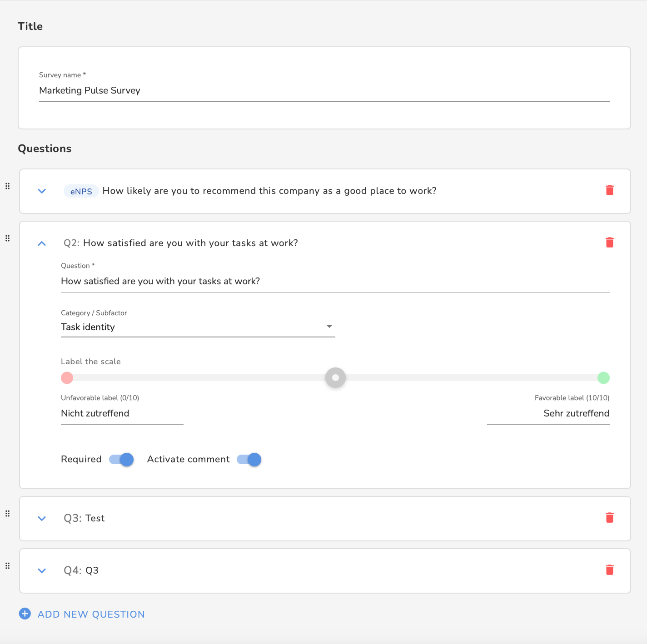This screenshot has width=647, height=644.
Task: Click the drag handle beside Q3: Test
Action: 7,514
